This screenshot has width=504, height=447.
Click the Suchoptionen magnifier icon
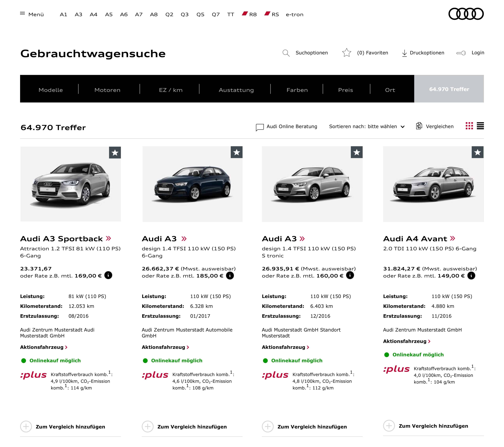tap(286, 53)
